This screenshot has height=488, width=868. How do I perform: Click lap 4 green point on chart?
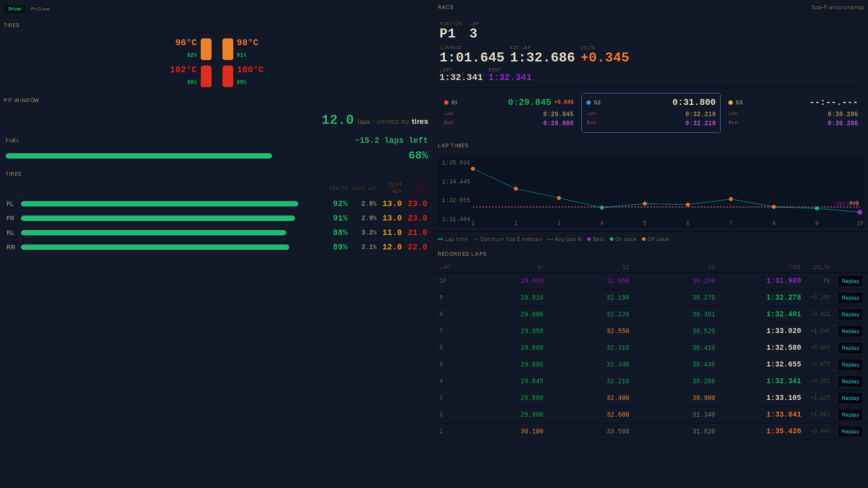(x=602, y=208)
